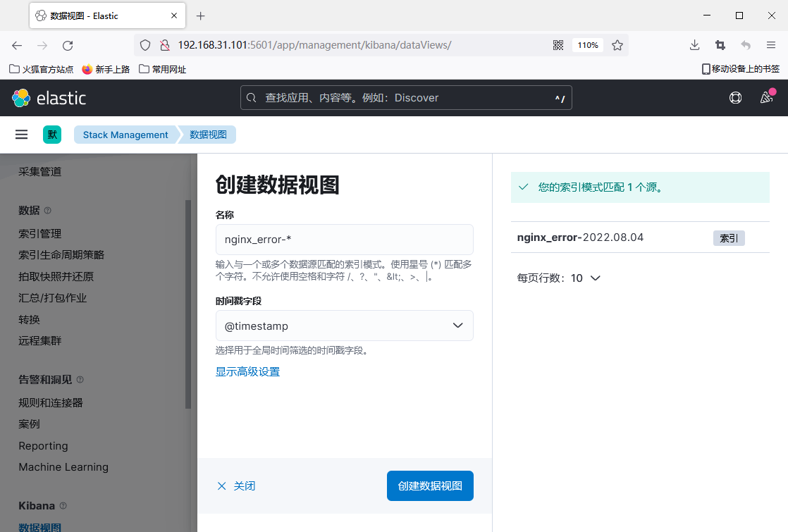Select Machine Learning in sidebar

(63, 467)
